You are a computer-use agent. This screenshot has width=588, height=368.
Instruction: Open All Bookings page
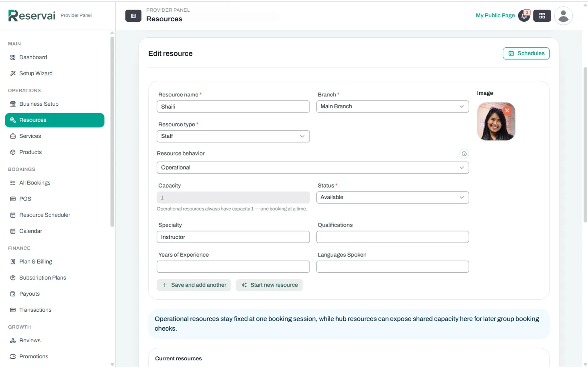point(55,183)
